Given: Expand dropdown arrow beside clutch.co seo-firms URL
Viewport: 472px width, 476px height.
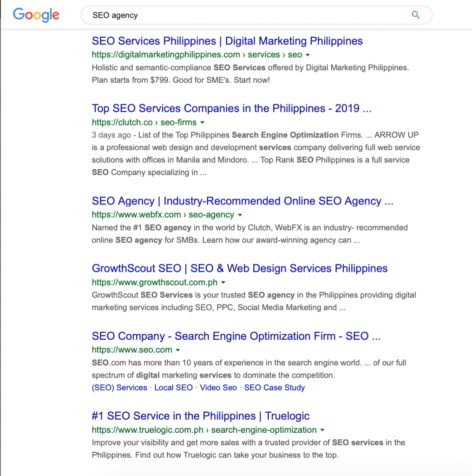Looking at the screenshot, I should click(203, 123).
